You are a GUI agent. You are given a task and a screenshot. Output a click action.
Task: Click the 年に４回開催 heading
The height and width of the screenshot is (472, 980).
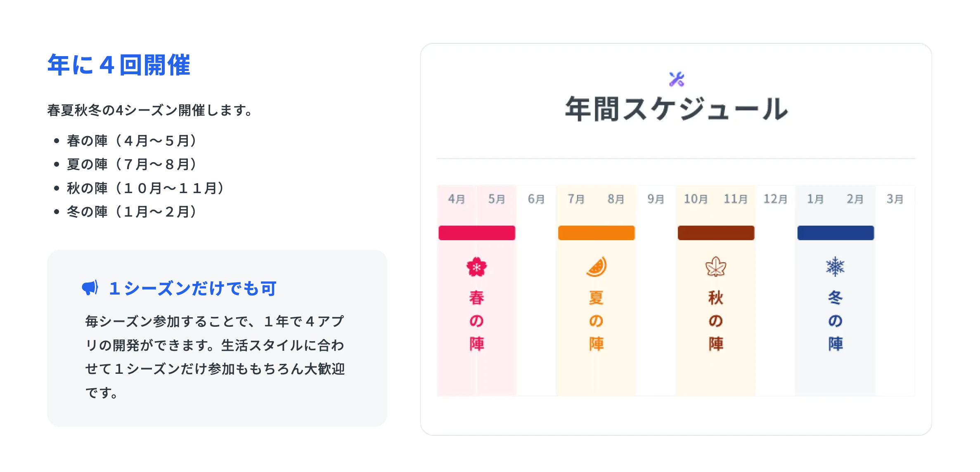point(119,65)
